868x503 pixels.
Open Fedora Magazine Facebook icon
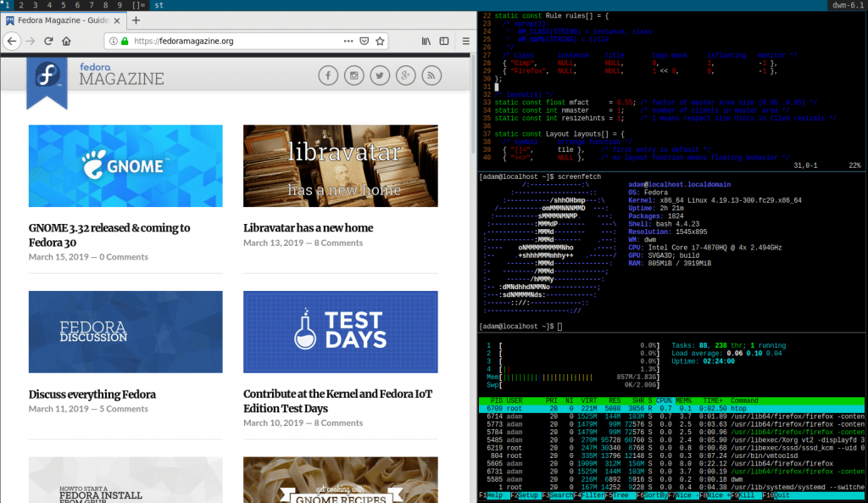pyautogui.click(x=327, y=77)
